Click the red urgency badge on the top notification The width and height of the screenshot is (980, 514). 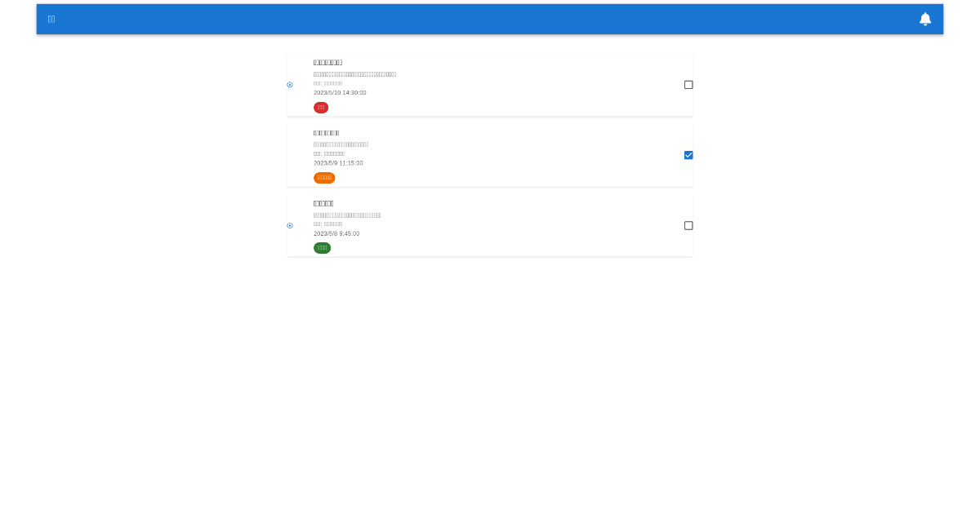point(321,107)
